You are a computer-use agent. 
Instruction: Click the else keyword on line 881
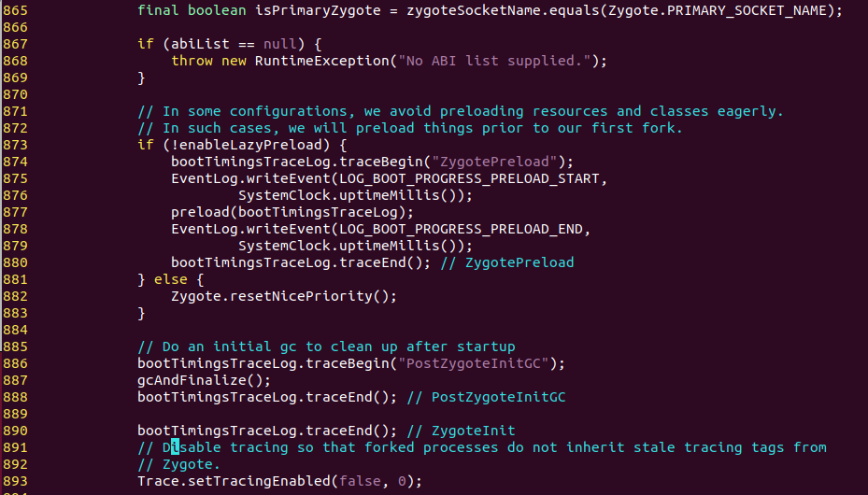point(170,279)
